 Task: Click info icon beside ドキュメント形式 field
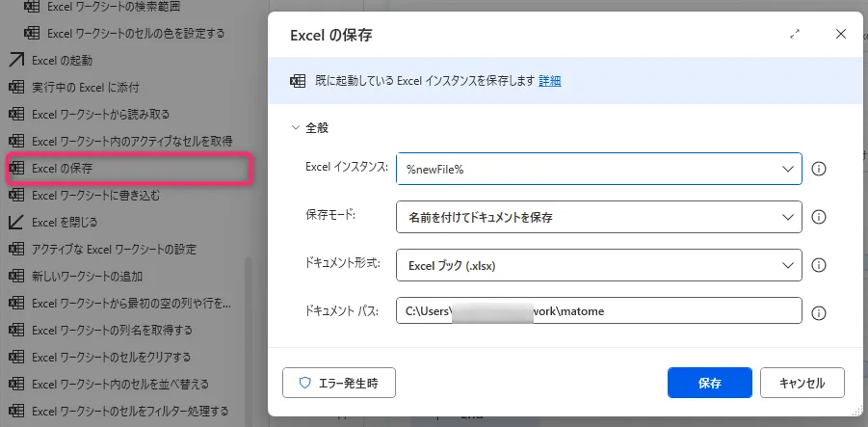coord(820,265)
